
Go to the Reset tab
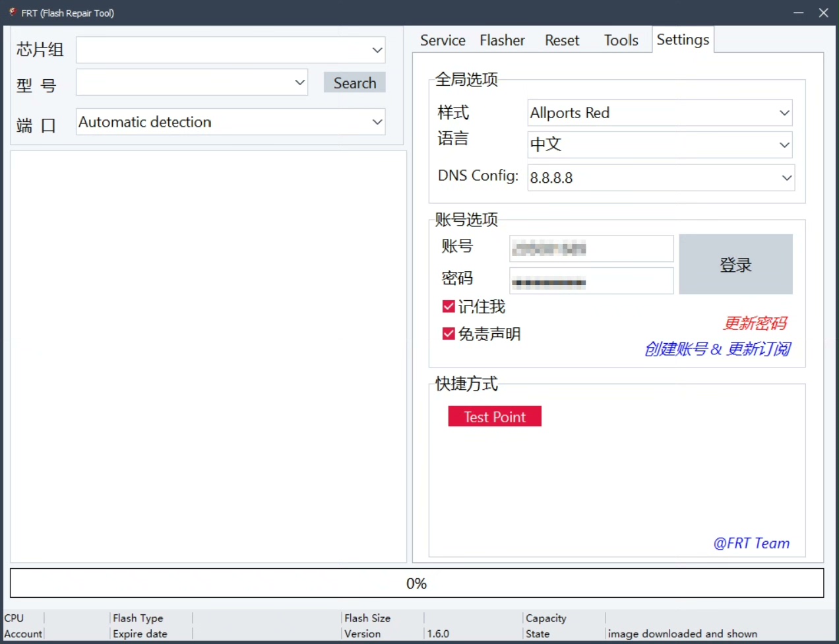click(562, 40)
